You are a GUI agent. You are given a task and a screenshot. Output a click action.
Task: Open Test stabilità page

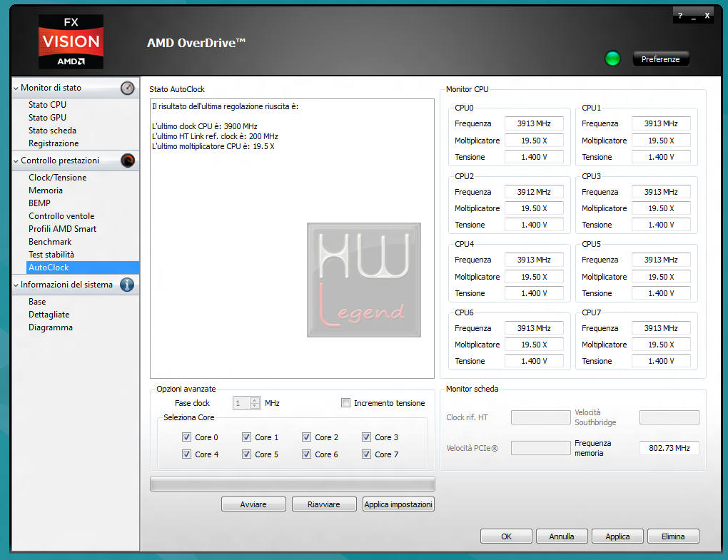(x=51, y=255)
